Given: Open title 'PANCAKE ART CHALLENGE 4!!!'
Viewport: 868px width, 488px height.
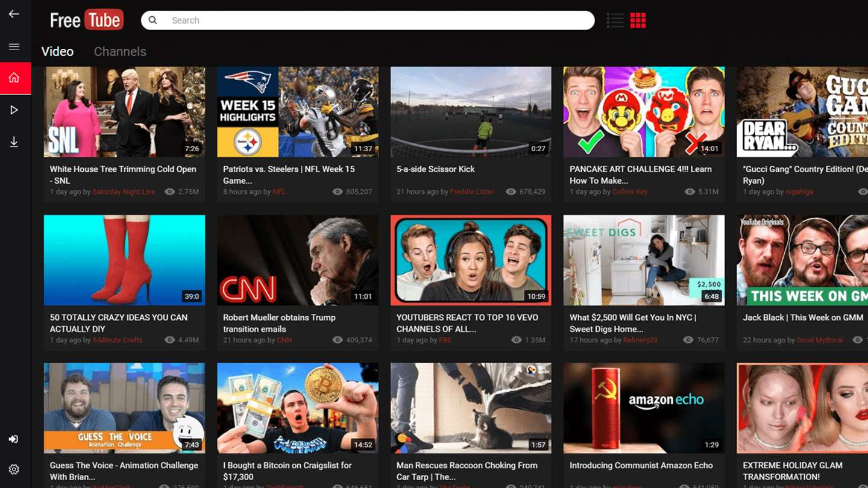Looking at the screenshot, I should point(641,175).
